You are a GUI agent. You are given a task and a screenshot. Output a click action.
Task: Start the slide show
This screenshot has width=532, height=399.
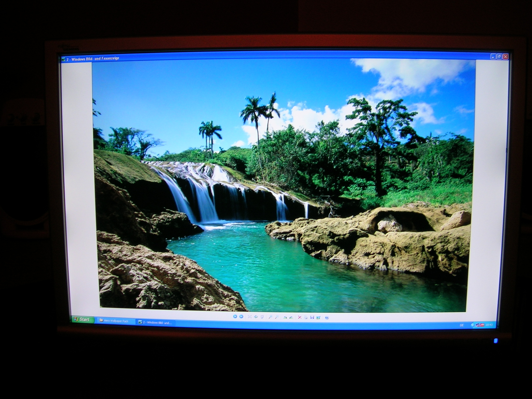tap(262, 317)
